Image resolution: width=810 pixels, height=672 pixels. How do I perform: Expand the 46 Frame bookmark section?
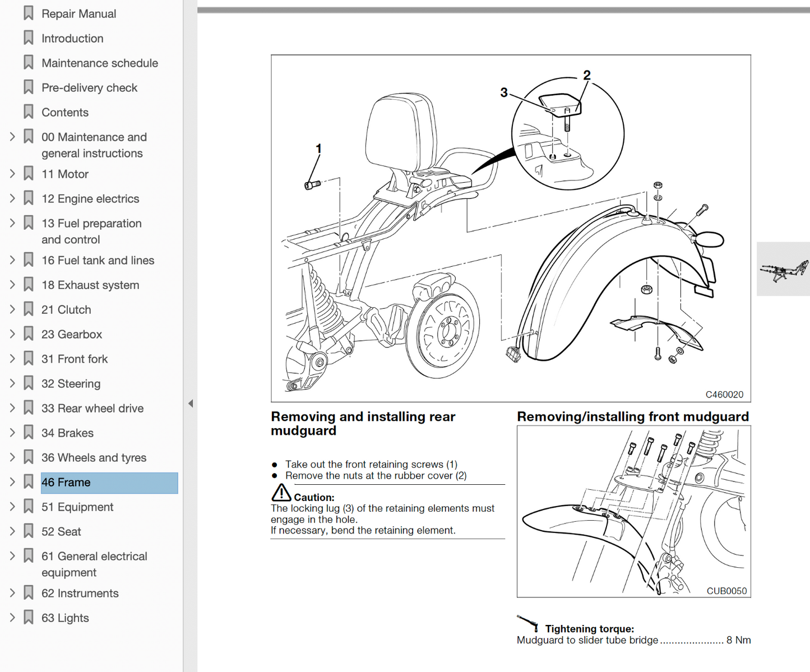tap(12, 482)
